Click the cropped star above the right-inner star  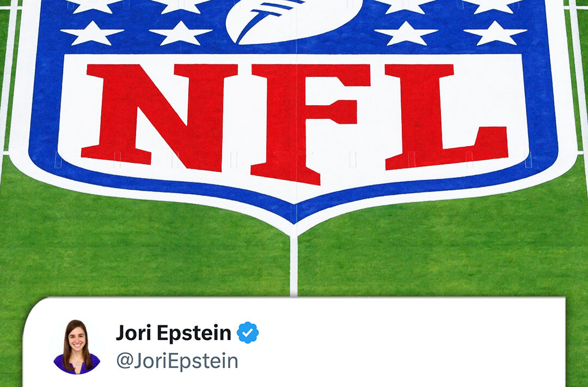[406, 7]
